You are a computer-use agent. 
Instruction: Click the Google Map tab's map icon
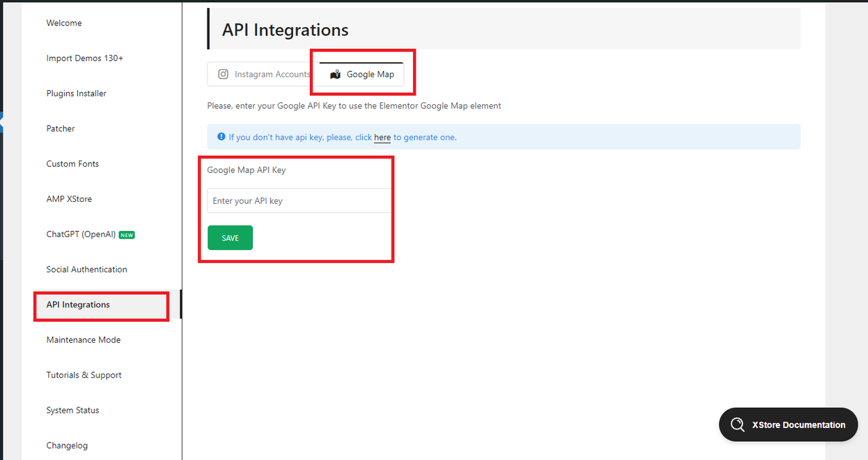(x=335, y=75)
